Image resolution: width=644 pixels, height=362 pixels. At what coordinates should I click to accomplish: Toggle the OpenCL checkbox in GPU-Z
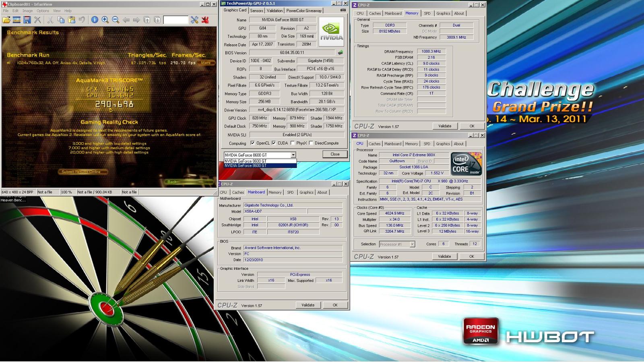point(252,143)
